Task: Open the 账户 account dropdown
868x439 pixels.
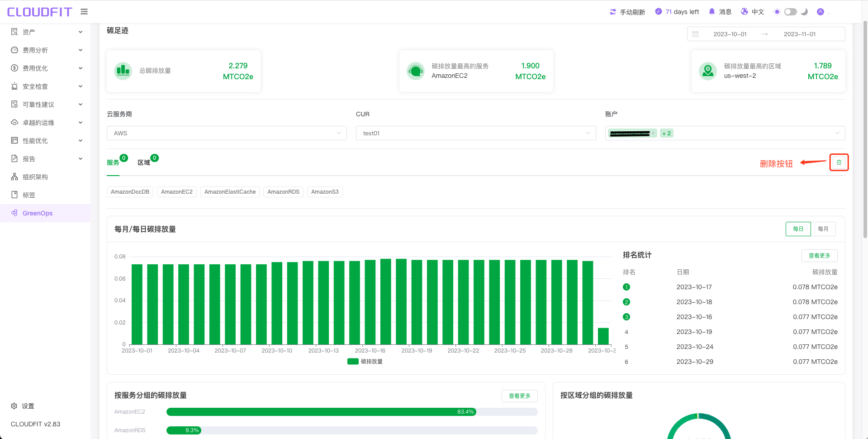Action: [725, 133]
